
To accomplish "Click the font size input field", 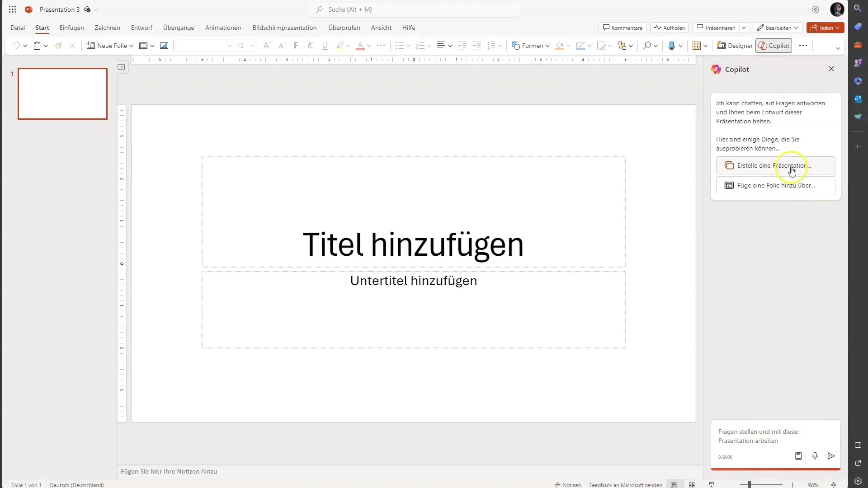I will point(241,45).
